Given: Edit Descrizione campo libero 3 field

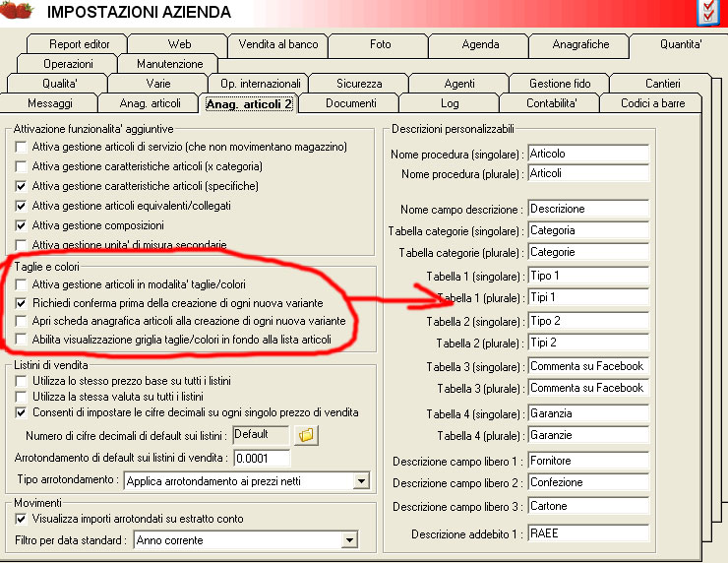Looking at the screenshot, I should pyautogui.click(x=588, y=506).
